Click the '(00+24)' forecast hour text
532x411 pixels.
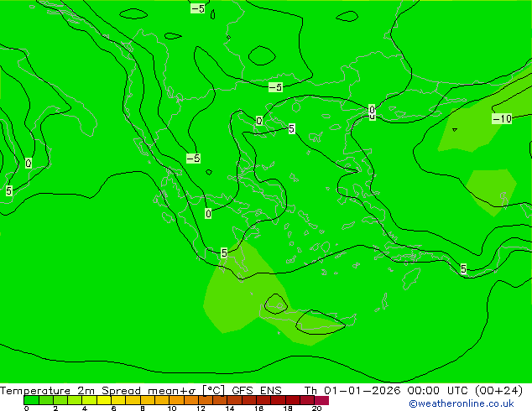click(499, 391)
